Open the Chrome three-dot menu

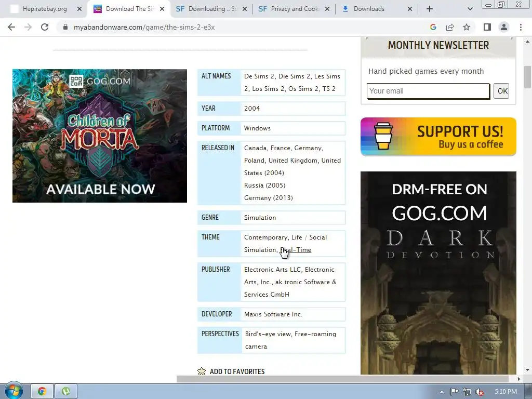(521, 27)
